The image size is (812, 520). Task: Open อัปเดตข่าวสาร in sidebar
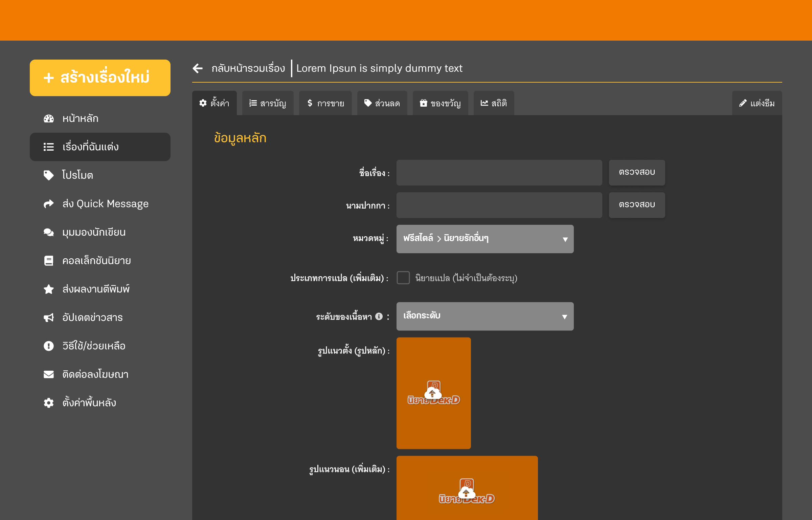(100, 318)
